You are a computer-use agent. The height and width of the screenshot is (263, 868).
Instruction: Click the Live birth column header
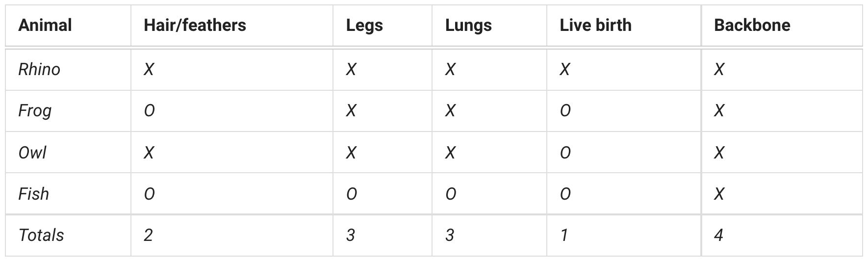[x=595, y=26]
